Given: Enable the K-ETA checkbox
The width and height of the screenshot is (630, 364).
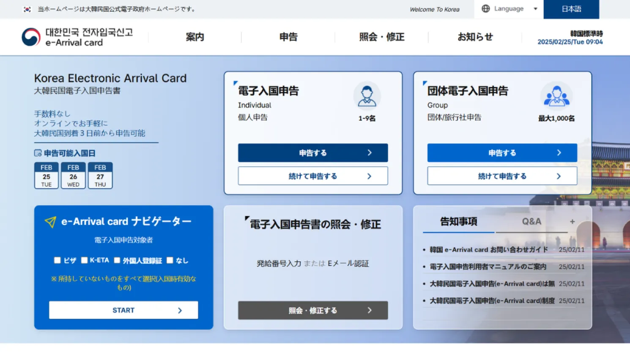Looking at the screenshot, I should coord(84,261).
